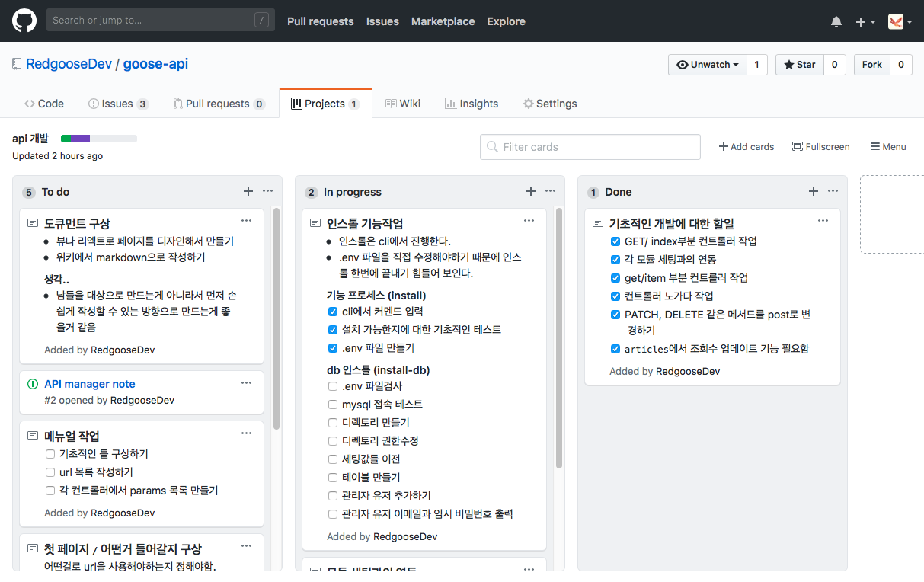Open 인스톨 기능작업 card options menu
Screen dimensions: 924x582
click(x=529, y=221)
